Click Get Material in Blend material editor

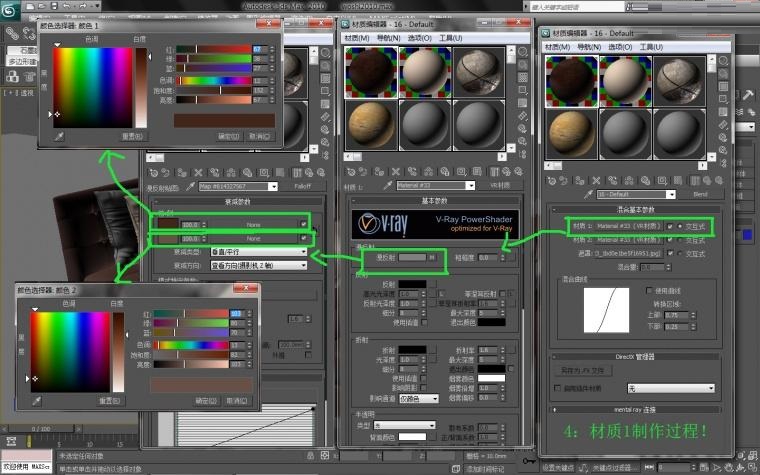552,181
